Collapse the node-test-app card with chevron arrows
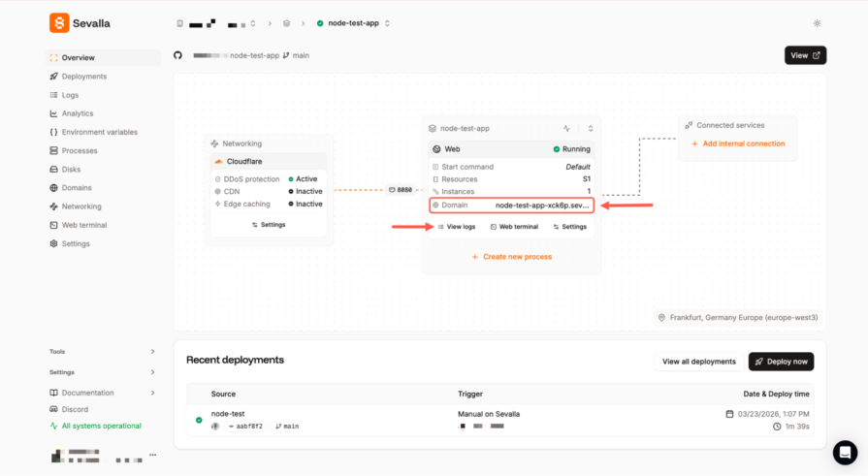The height and width of the screenshot is (476, 868). coord(590,128)
